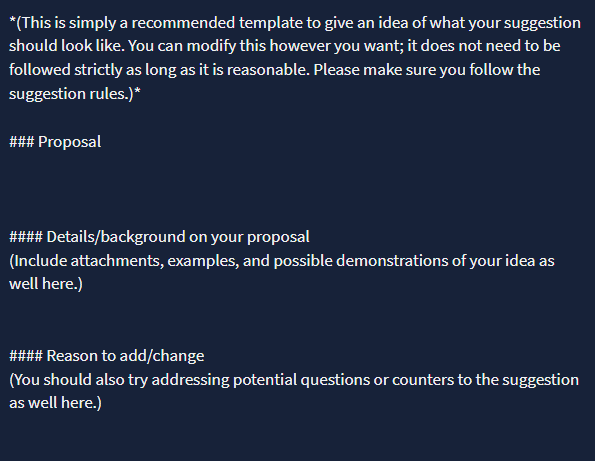Place cursor on the "### Proposal" heading
The height and width of the screenshot is (461, 595).
(x=55, y=142)
